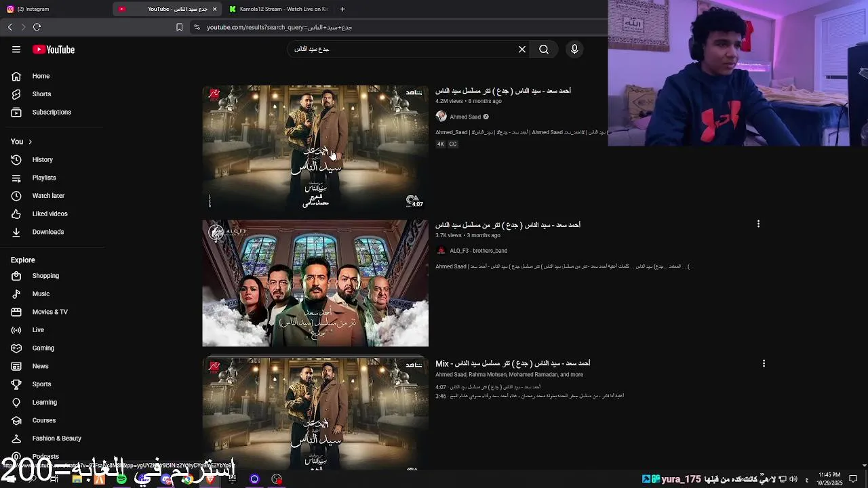
Task: Open ALQ_F3 video thumbnail
Action: point(315,283)
